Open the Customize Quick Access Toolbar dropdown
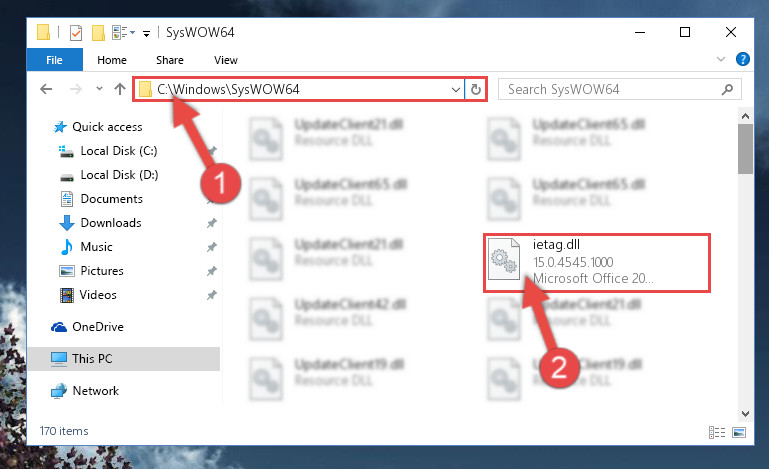The width and height of the screenshot is (769, 469). coord(146,33)
